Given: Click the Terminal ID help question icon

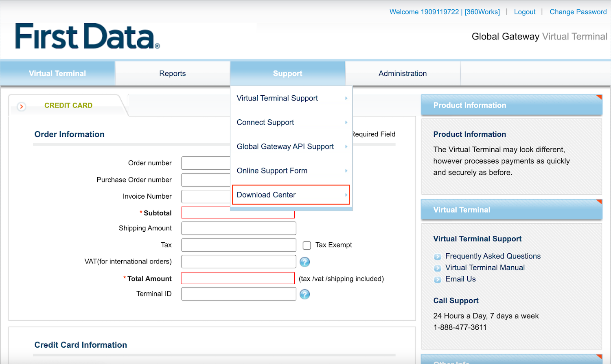Looking at the screenshot, I should point(304,294).
